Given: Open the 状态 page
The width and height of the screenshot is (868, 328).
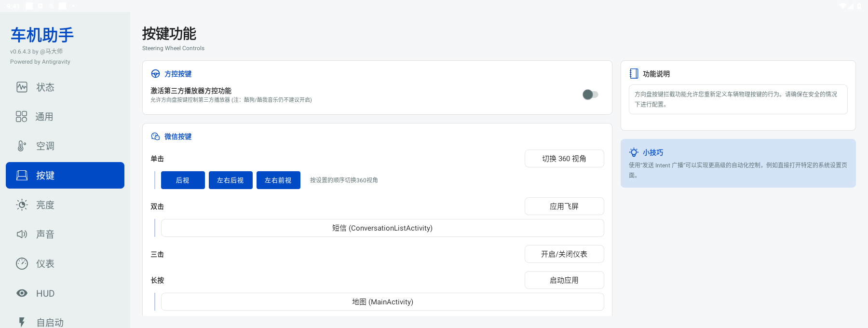Looking at the screenshot, I should pos(65,87).
